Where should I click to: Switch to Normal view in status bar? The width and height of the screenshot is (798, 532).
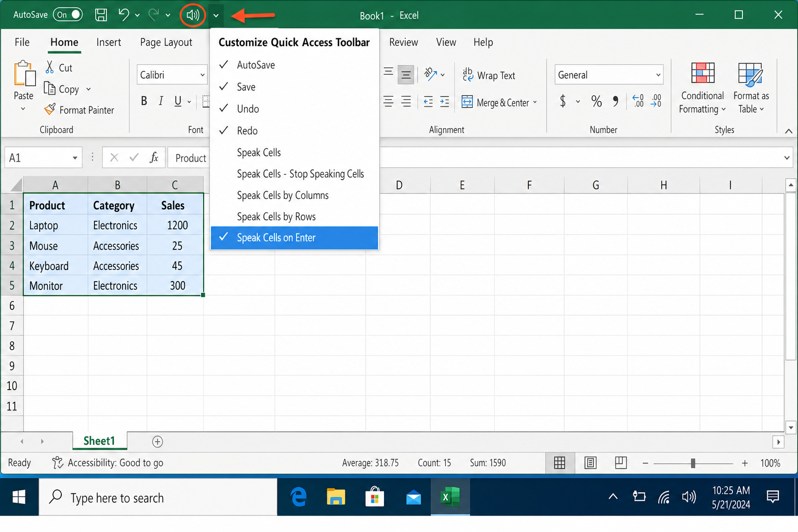(x=560, y=463)
